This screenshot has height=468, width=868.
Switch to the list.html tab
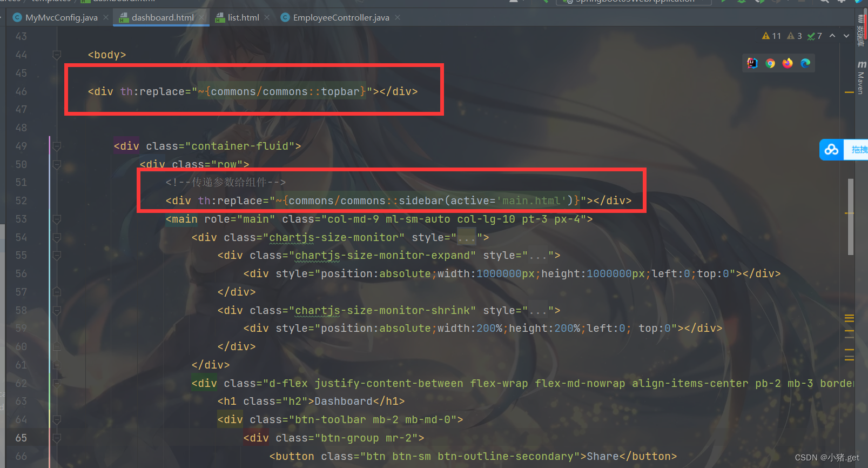(x=243, y=18)
